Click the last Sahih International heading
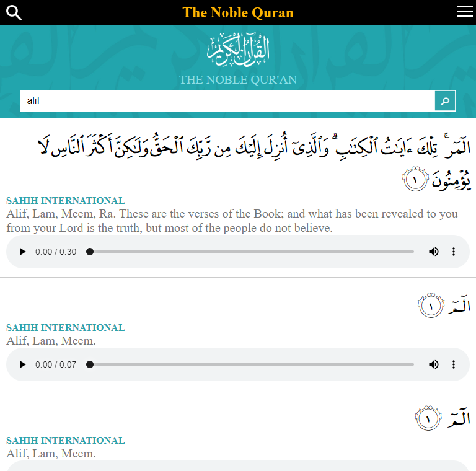 [x=66, y=441]
